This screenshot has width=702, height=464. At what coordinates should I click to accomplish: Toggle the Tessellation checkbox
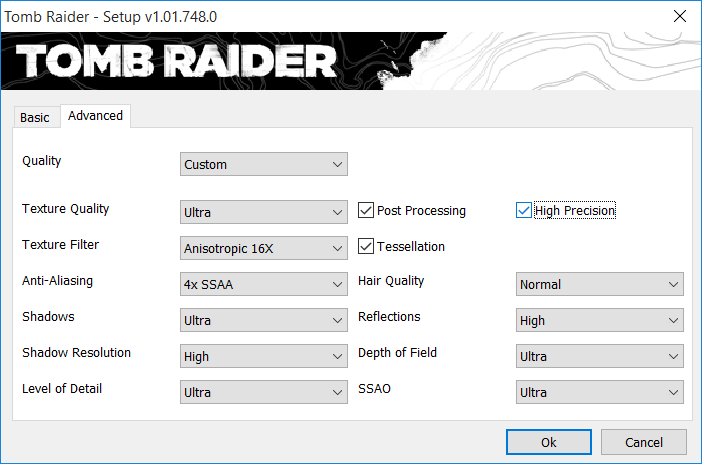(366, 246)
